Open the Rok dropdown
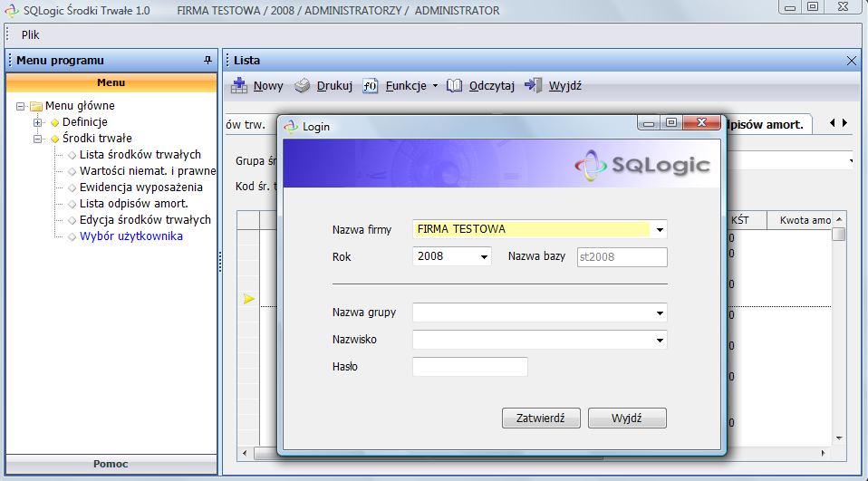868x481 pixels. [484, 257]
